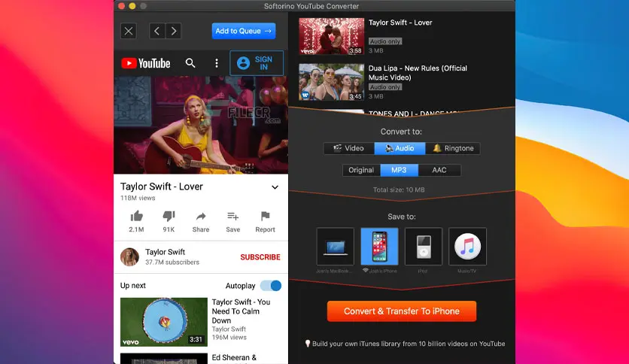This screenshot has width=629, height=364.
Task: Click the Report flag icon
Action: (265, 217)
